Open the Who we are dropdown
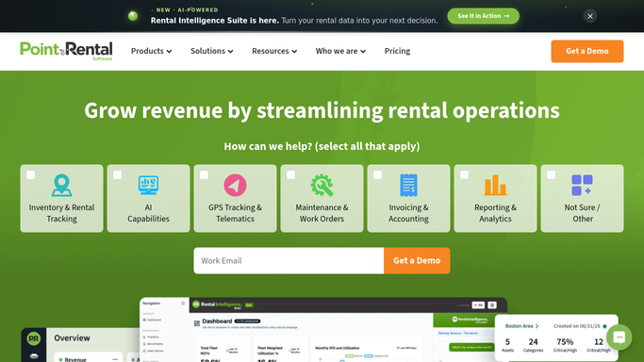Image resolution: width=644 pixels, height=362 pixels. tap(340, 51)
